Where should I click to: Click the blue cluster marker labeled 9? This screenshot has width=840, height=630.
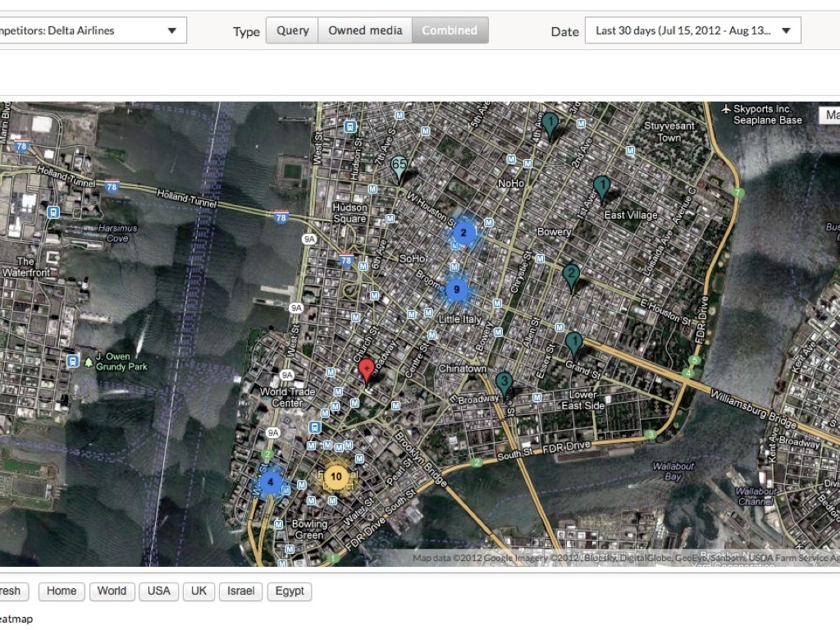click(x=457, y=290)
